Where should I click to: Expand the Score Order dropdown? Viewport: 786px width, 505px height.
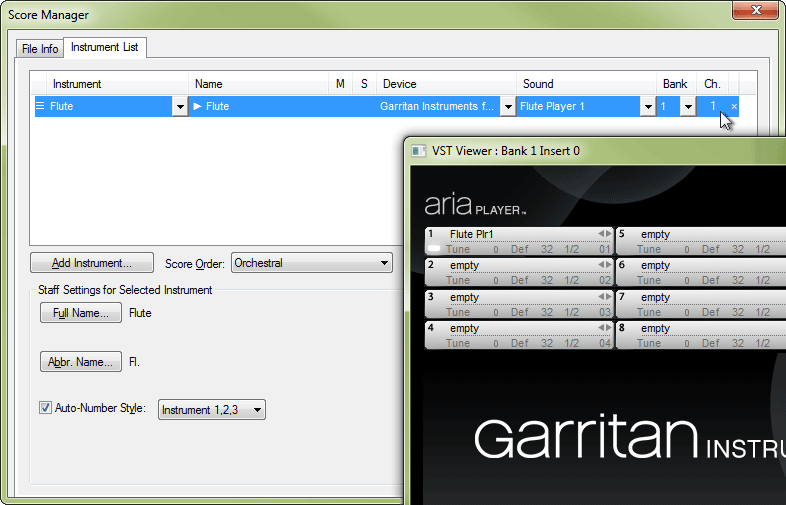pos(385,264)
